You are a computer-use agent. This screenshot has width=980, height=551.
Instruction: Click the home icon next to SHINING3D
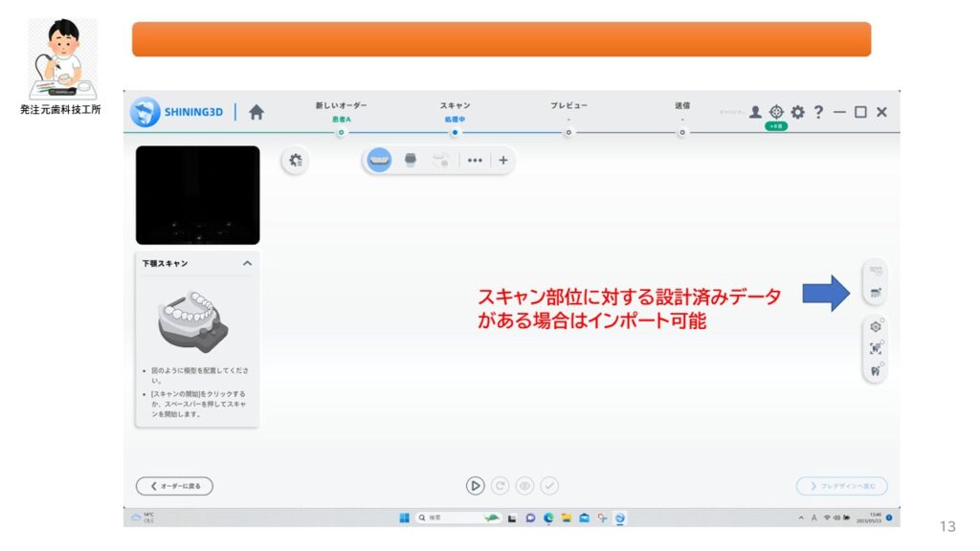(256, 112)
